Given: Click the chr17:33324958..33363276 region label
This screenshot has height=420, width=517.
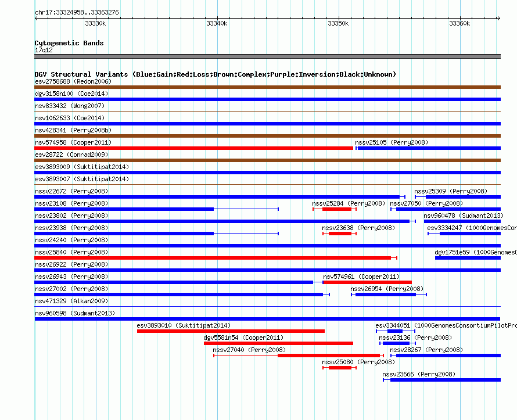Looking at the screenshot, I should pyautogui.click(x=77, y=13).
